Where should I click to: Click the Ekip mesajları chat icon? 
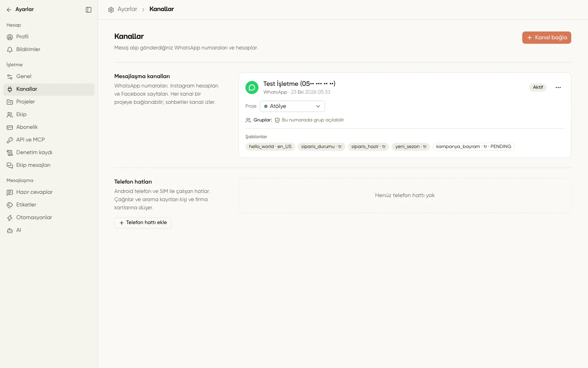coord(10,165)
